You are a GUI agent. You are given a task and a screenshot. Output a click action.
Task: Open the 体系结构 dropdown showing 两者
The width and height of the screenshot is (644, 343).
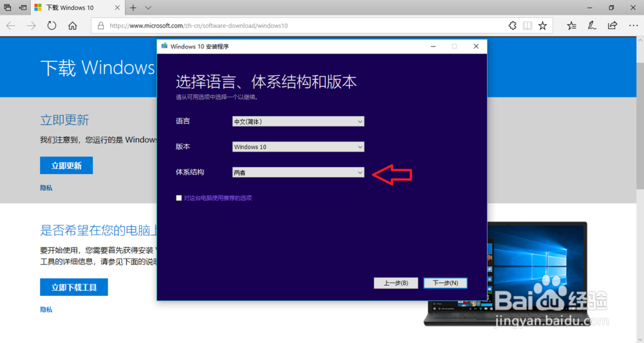(298, 172)
